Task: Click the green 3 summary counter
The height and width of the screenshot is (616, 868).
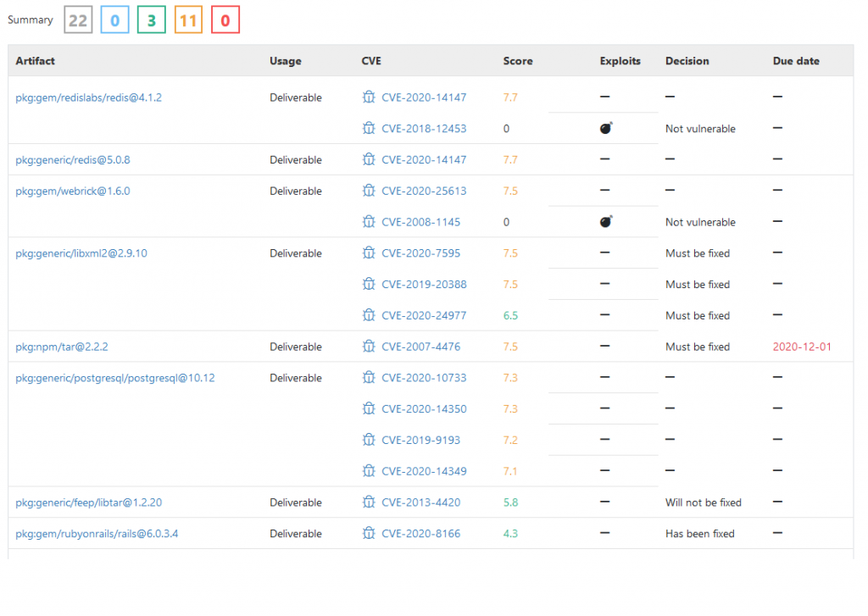Action: pos(151,19)
